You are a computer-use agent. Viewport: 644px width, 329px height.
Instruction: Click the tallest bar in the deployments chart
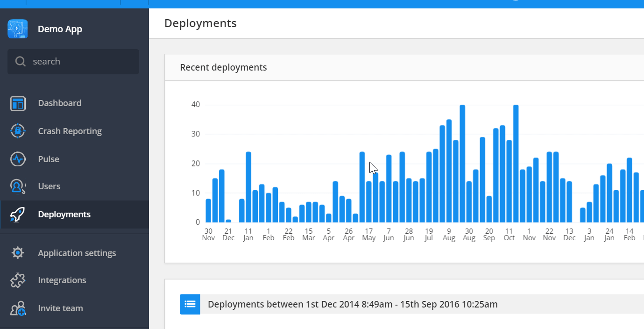pos(463,164)
